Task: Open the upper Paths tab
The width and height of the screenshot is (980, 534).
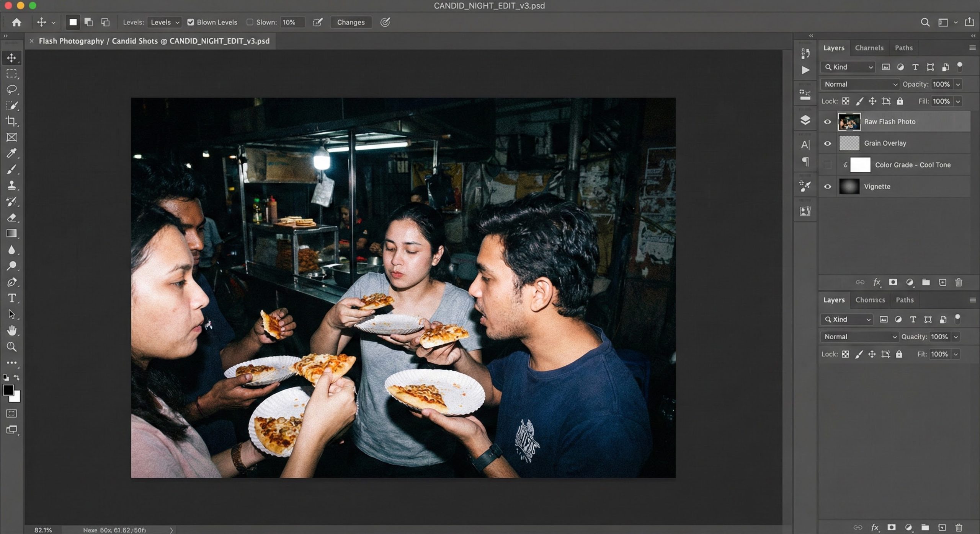Action: (903, 48)
